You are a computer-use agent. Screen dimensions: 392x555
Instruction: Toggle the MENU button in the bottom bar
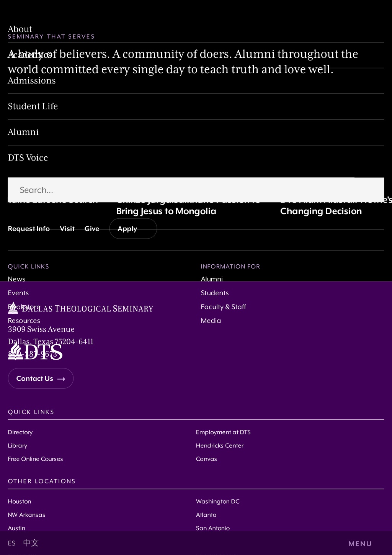click(360, 544)
